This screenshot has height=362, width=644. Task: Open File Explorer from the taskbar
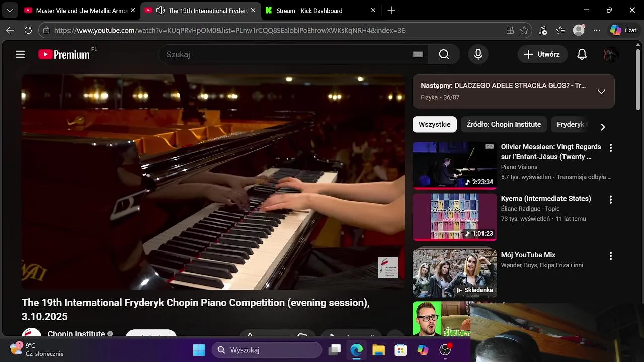[x=378, y=350]
